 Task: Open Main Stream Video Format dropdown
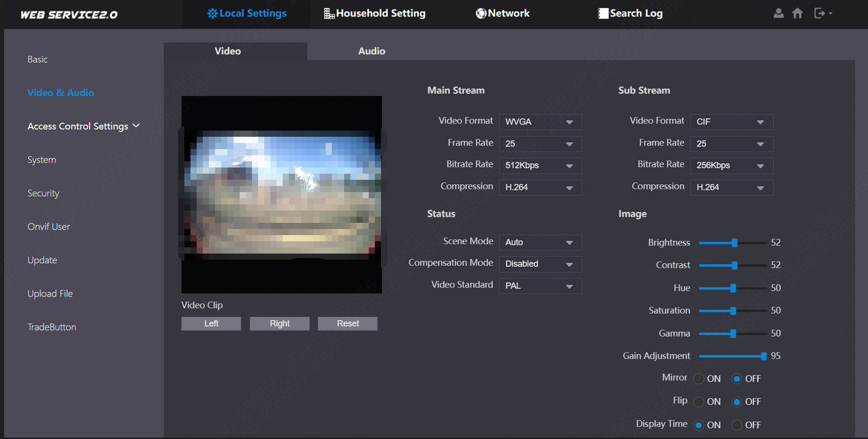pyautogui.click(x=540, y=122)
